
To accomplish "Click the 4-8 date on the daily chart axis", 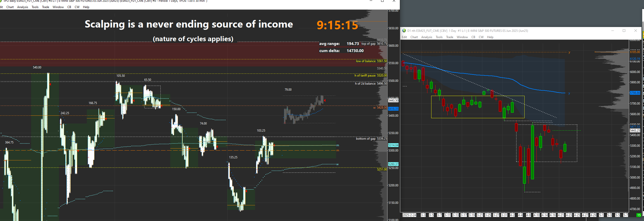I will click(x=528, y=215).
